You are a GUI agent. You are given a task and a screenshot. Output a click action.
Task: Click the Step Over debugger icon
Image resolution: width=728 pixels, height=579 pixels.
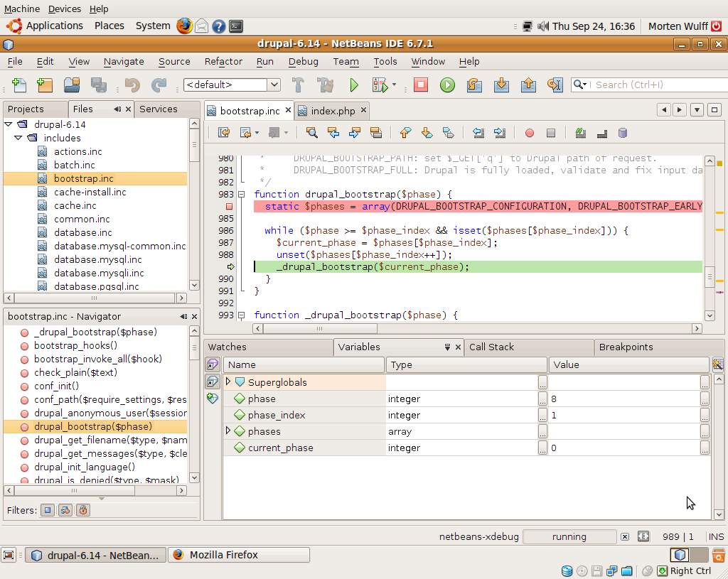[x=474, y=85]
